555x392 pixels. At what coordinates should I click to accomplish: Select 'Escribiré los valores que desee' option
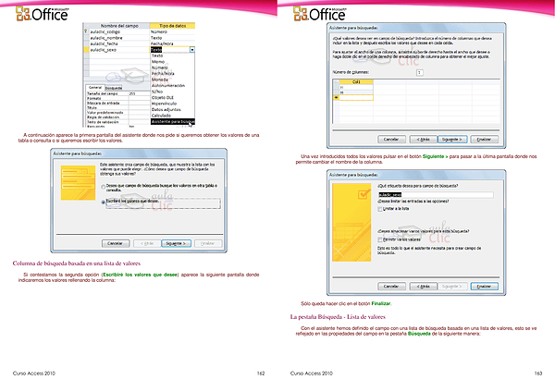[102, 200]
